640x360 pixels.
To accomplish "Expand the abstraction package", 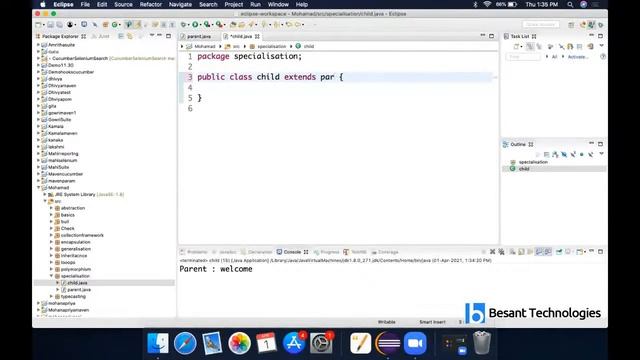I will point(51,208).
